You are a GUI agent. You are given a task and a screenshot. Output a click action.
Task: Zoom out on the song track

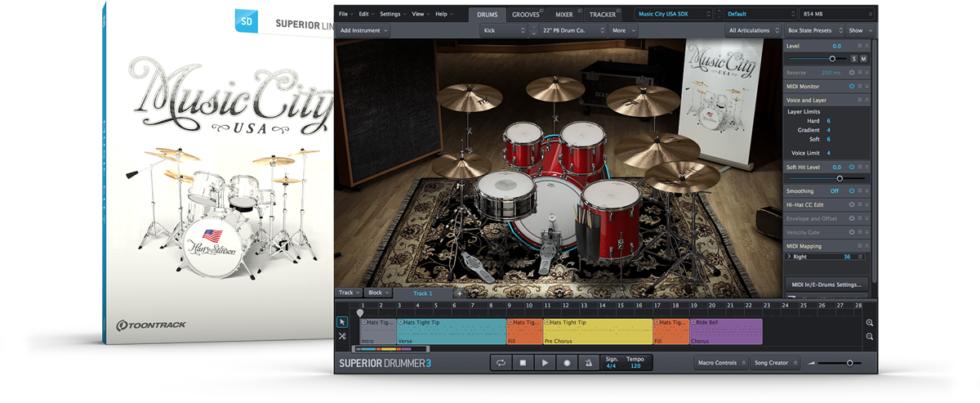[870, 336]
